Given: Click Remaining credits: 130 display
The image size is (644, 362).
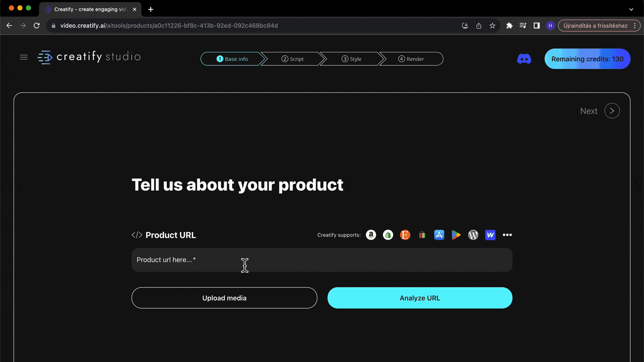Looking at the screenshot, I should pos(588,59).
